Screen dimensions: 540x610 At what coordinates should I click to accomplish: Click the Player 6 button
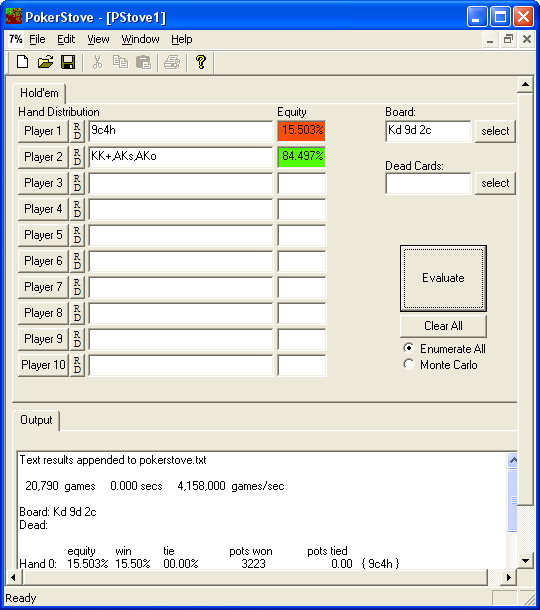tap(43, 261)
